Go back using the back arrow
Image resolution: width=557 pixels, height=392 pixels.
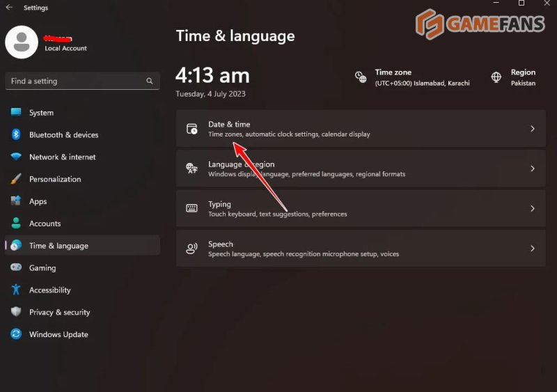pos(9,8)
